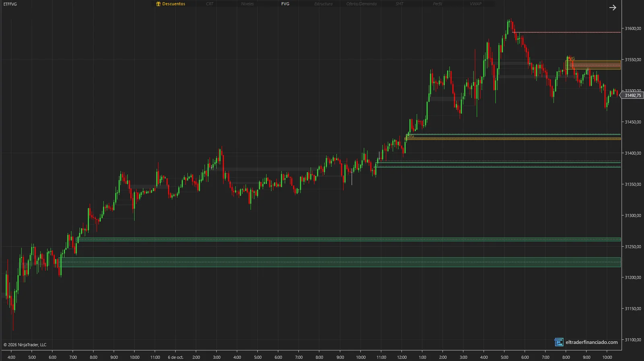Click the 31300,00 price axis label
644x361 pixels.
[x=633, y=215]
